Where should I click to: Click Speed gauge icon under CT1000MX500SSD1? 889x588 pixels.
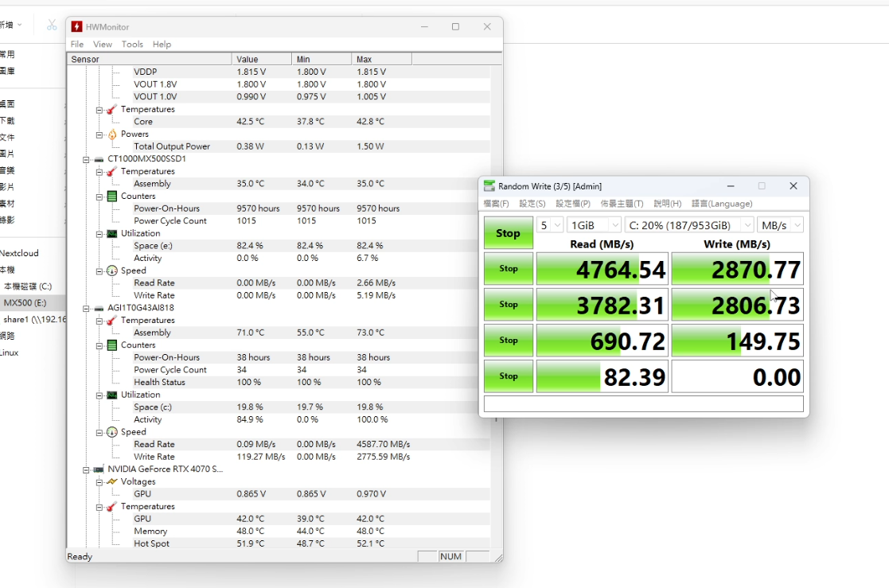click(111, 271)
